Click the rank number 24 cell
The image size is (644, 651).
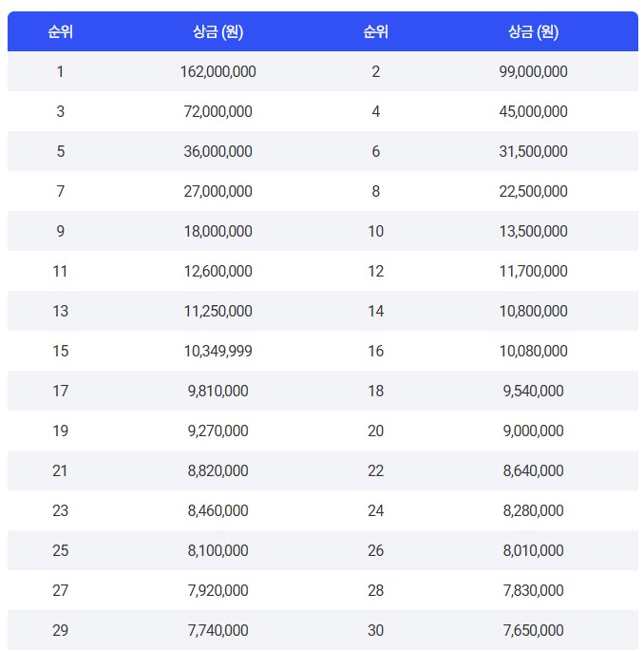coord(375,510)
